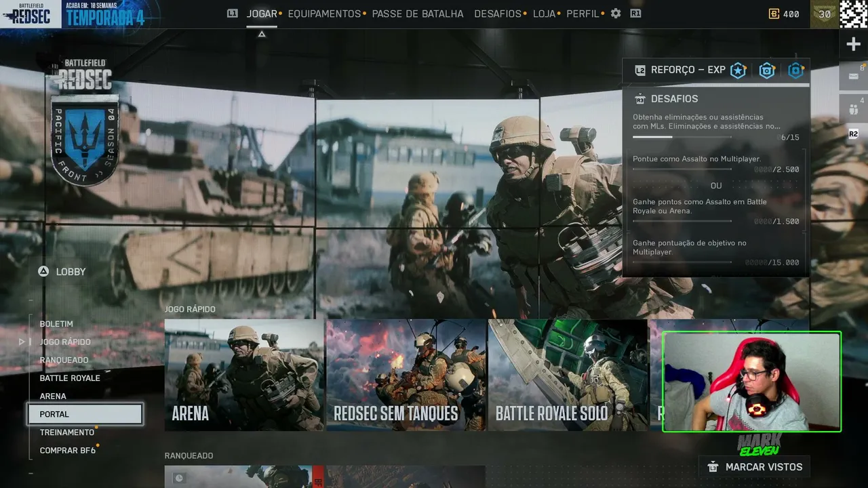
Task: Open the Battlefield coin currency icon
Action: (774, 14)
